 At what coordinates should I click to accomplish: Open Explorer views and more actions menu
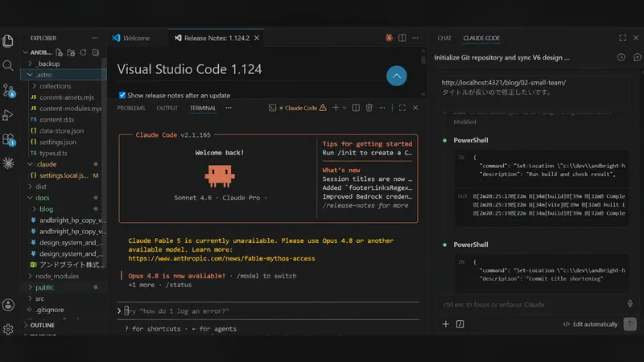95,38
